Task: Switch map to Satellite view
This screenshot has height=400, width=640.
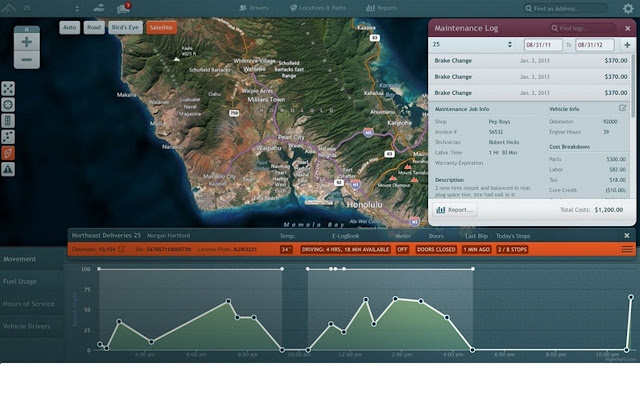Action: (160, 28)
